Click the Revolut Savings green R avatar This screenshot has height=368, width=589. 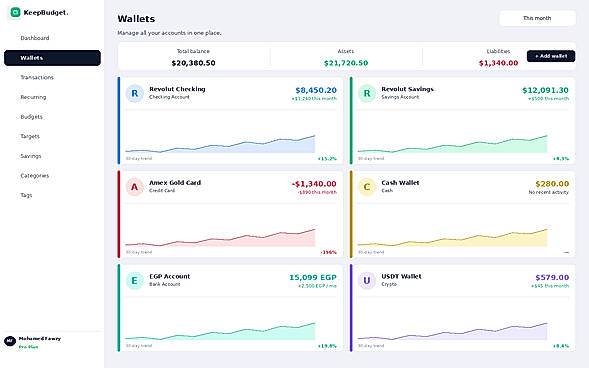(367, 93)
